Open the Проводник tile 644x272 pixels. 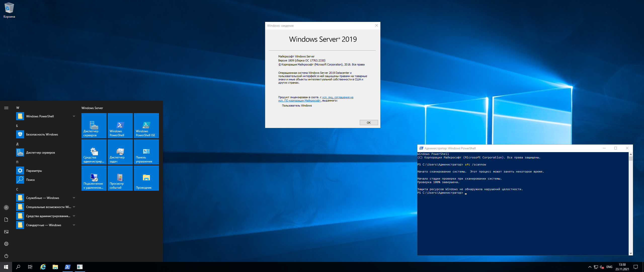pyautogui.click(x=146, y=178)
